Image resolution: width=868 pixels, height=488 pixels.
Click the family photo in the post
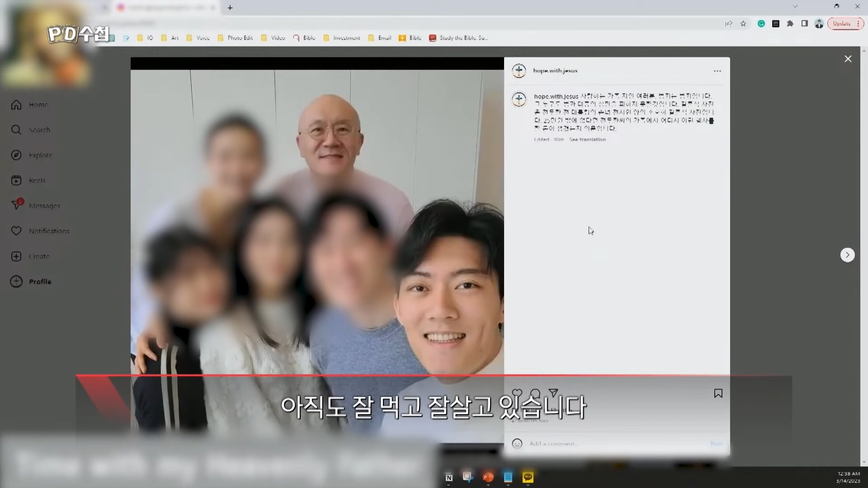(x=317, y=251)
